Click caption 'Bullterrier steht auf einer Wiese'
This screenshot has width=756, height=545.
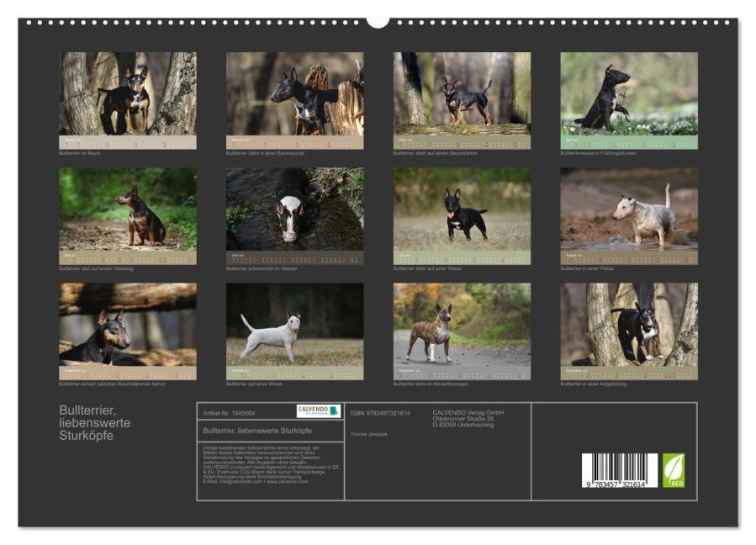pyautogui.click(x=426, y=268)
